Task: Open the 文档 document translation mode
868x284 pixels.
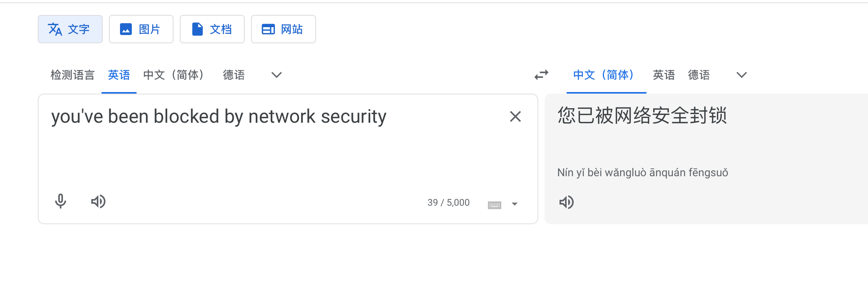Action: 212,29
